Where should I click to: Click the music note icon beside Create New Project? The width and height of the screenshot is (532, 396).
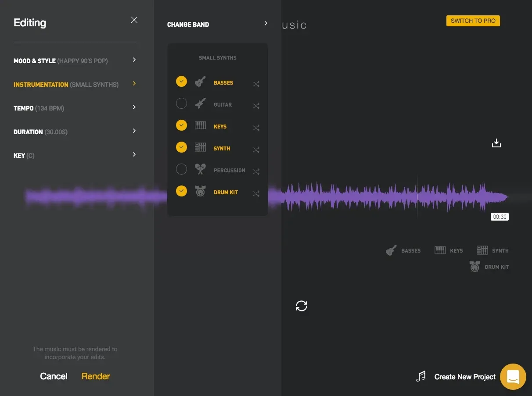point(421,376)
